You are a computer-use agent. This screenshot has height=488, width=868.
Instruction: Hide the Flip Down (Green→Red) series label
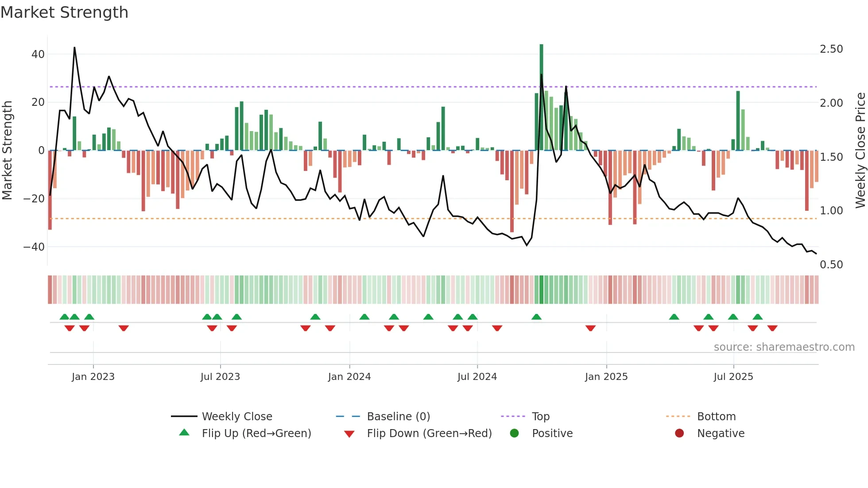[429, 433]
